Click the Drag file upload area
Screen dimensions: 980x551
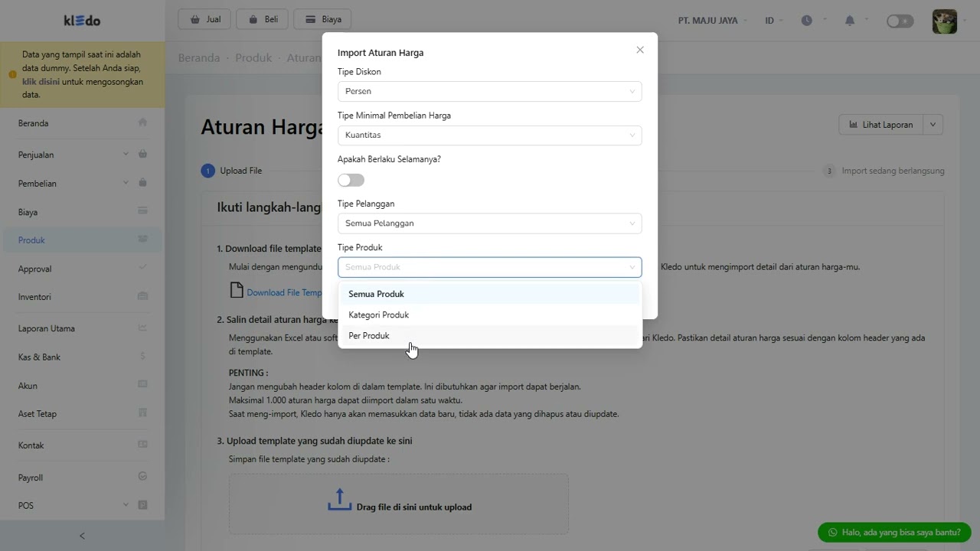[x=398, y=504]
